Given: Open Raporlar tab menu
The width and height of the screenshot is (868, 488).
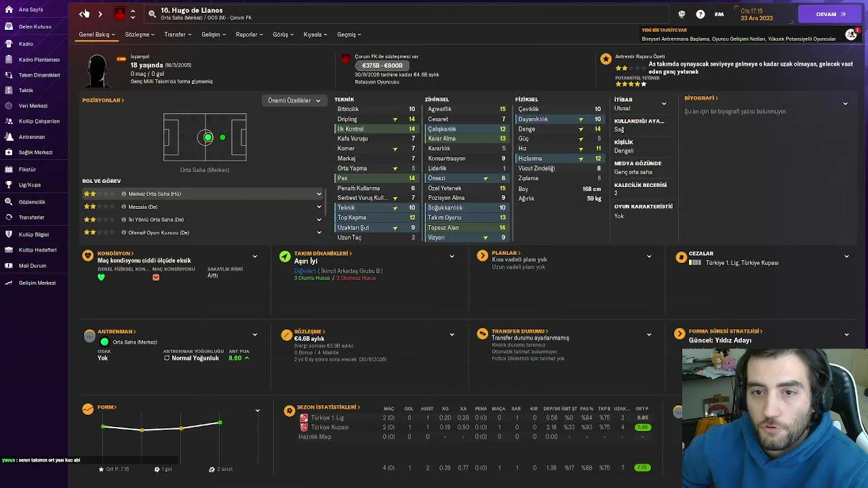Looking at the screenshot, I should [250, 35].
